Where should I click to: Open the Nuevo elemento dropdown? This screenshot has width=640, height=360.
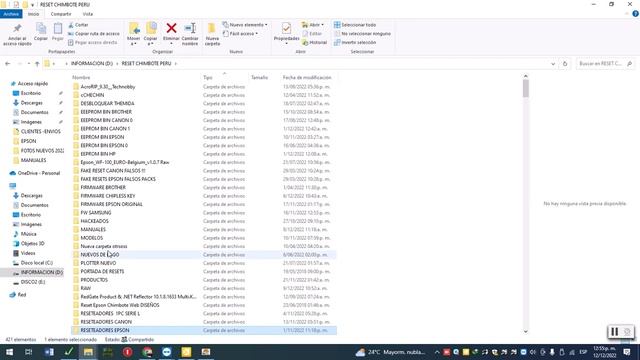245,25
